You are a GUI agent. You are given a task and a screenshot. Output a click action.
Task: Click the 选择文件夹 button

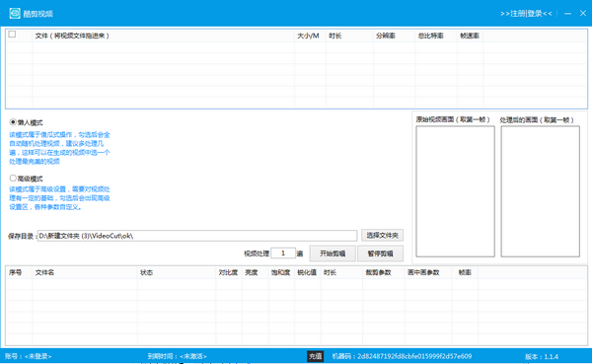click(x=382, y=235)
